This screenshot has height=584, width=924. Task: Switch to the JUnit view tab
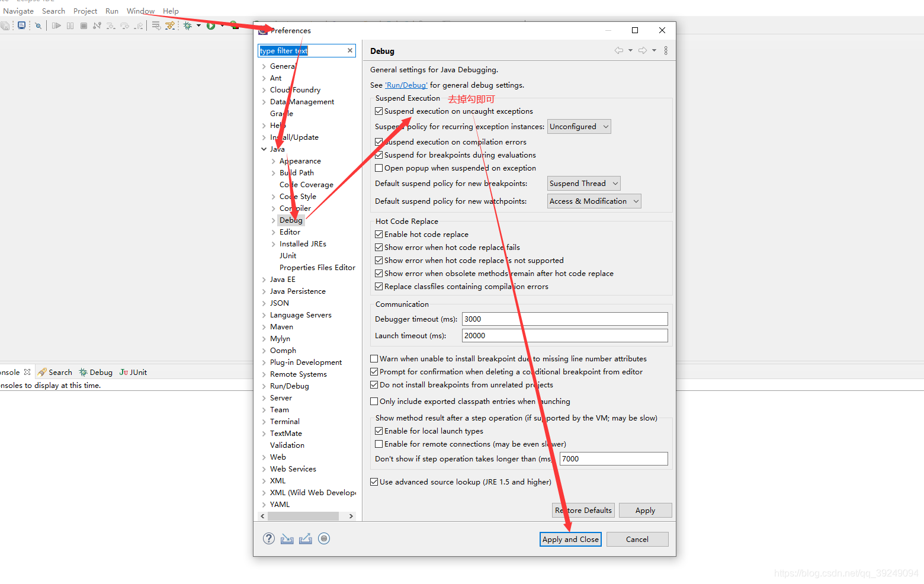(133, 372)
